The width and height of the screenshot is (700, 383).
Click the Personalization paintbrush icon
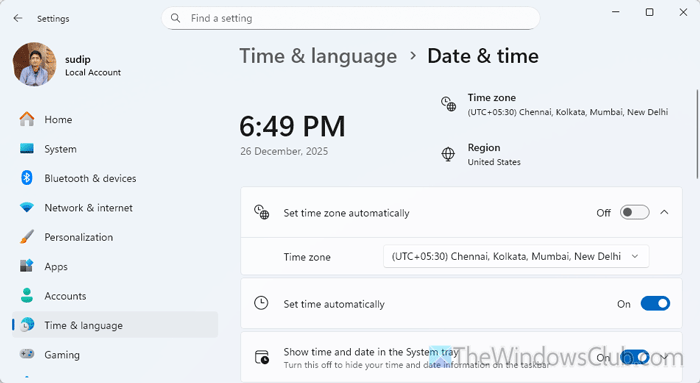pyautogui.click(x=27, y=237)
